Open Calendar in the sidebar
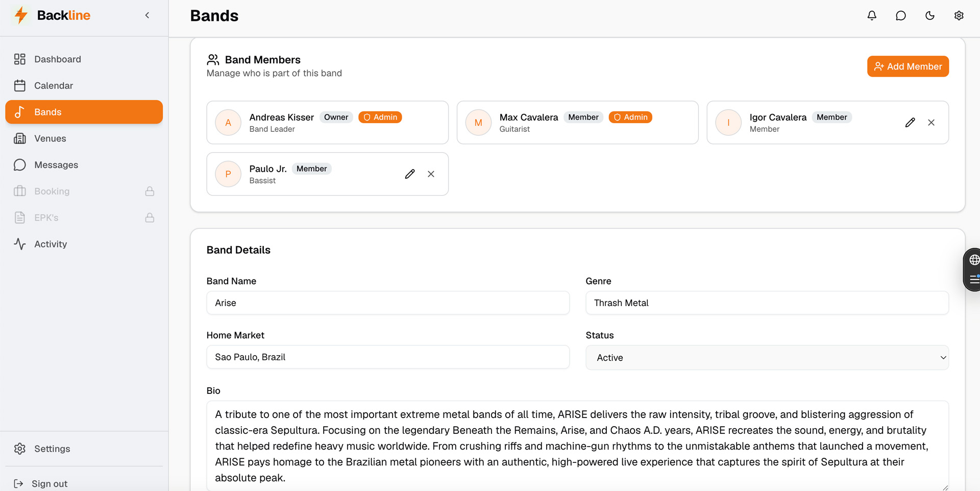980x491 pixels. pyautogui.click(x=84, y=86)
